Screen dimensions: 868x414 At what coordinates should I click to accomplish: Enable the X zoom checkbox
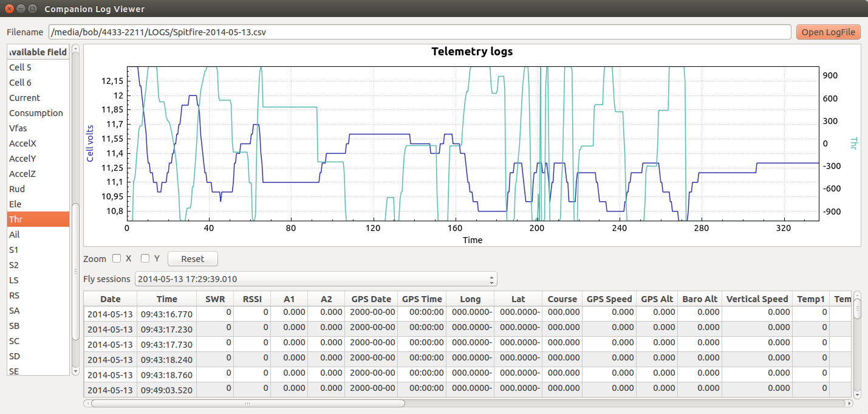(117, 258)
